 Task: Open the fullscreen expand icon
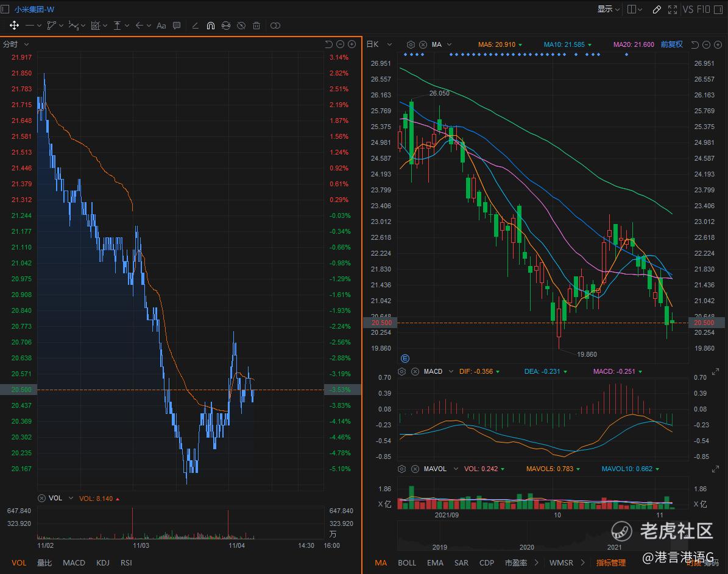673,9
